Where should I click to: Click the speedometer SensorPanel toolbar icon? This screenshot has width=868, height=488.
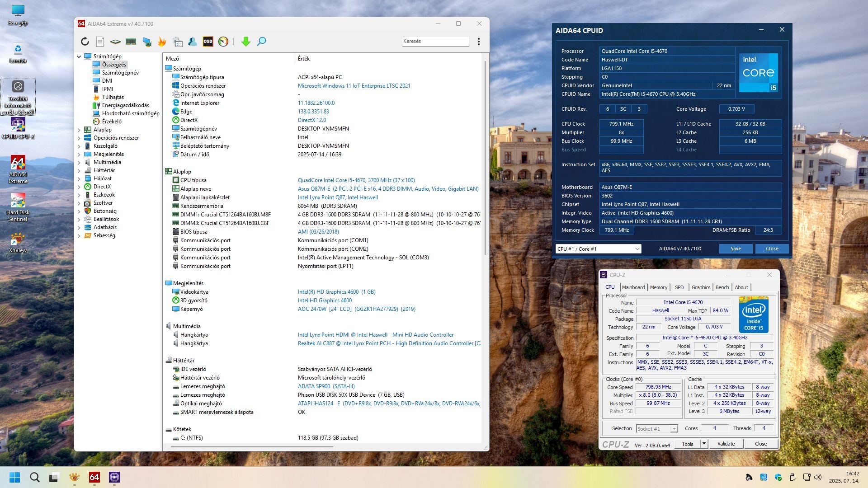point(223,42)
